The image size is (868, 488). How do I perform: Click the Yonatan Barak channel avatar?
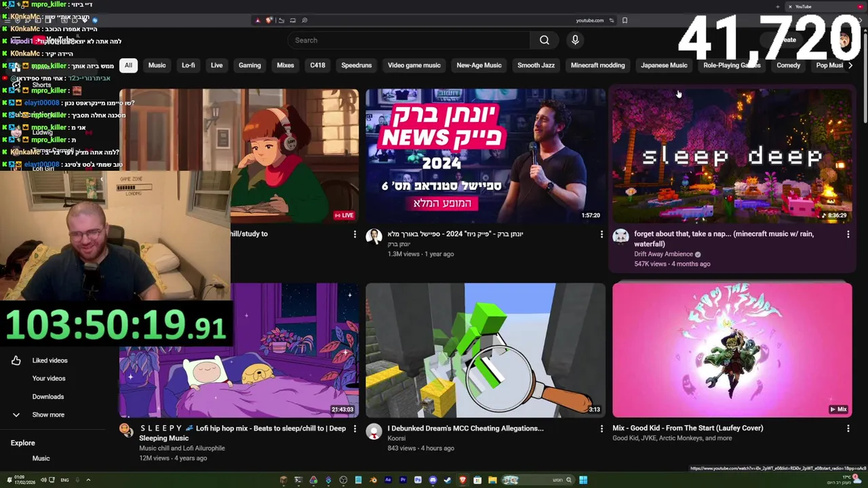(x=374, y=236)
